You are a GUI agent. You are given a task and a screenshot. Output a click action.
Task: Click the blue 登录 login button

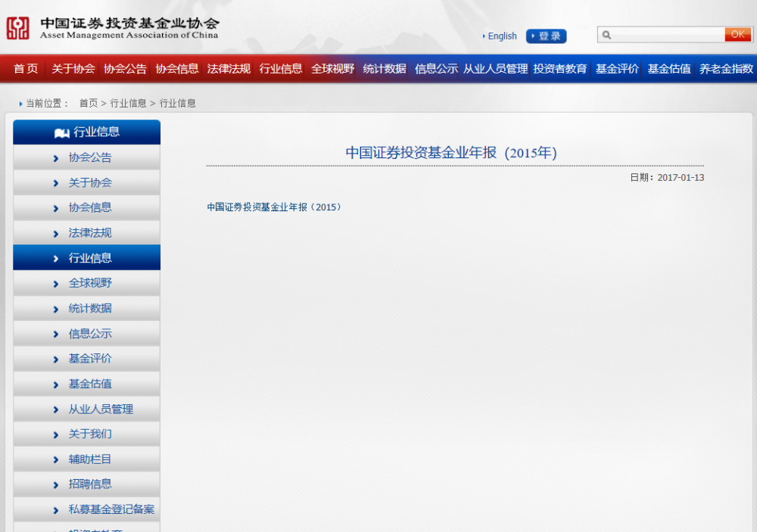[547, 36]
